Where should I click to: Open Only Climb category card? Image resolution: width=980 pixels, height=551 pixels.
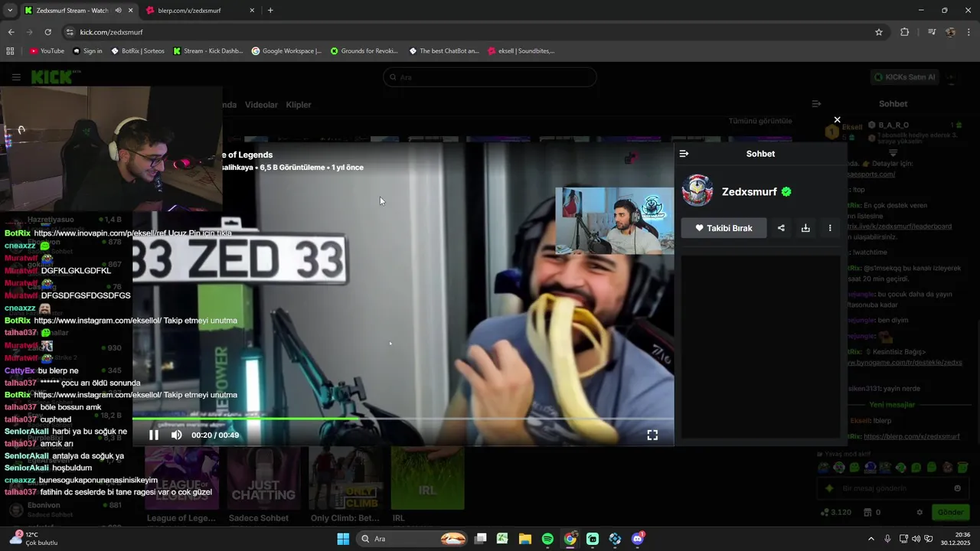[x=345, y=478]
